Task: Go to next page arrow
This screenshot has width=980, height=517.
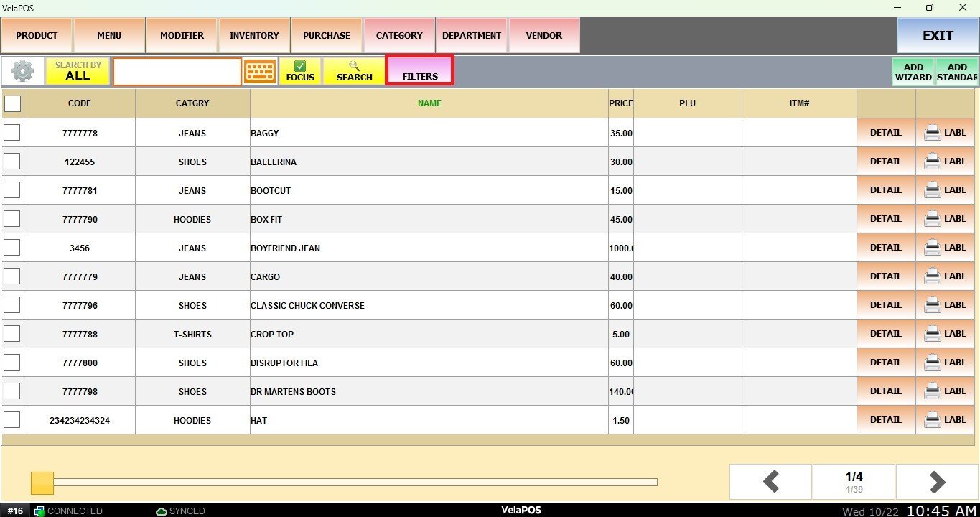Action: tap(936, 482)
